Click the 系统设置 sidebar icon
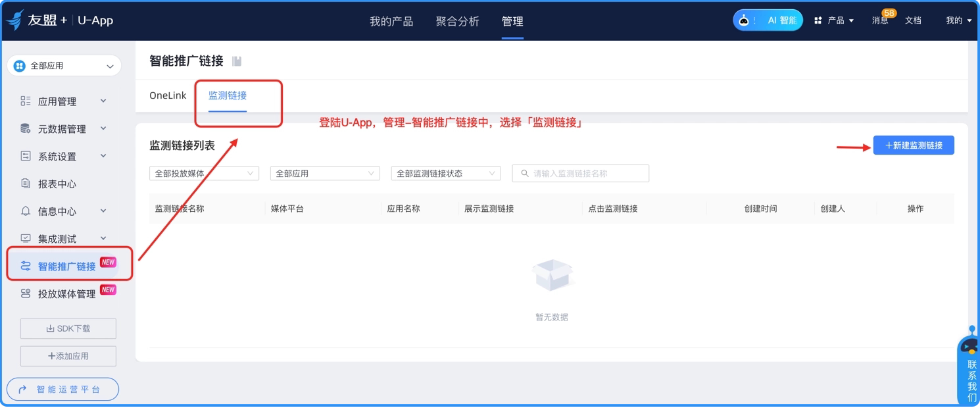This screenshot has width=980, height=408. pos(26,156)
